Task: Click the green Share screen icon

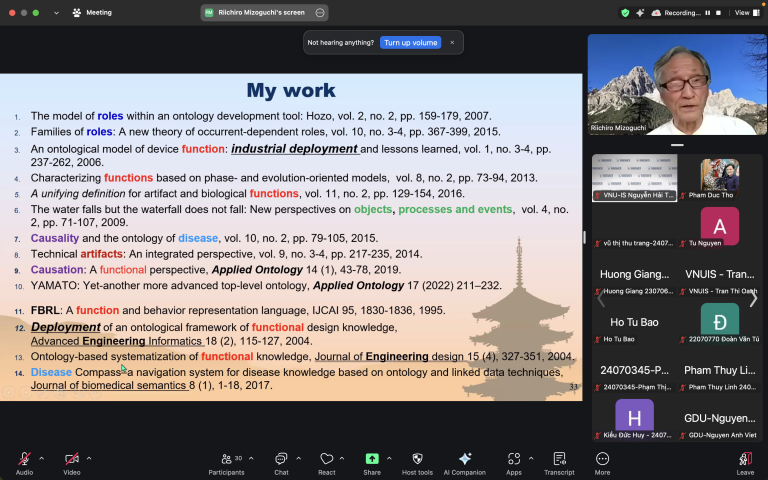Action: [x=372, y=459]
